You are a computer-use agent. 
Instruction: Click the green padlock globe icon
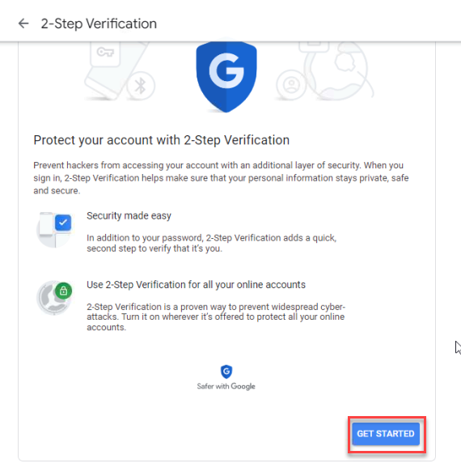(55, 298)
